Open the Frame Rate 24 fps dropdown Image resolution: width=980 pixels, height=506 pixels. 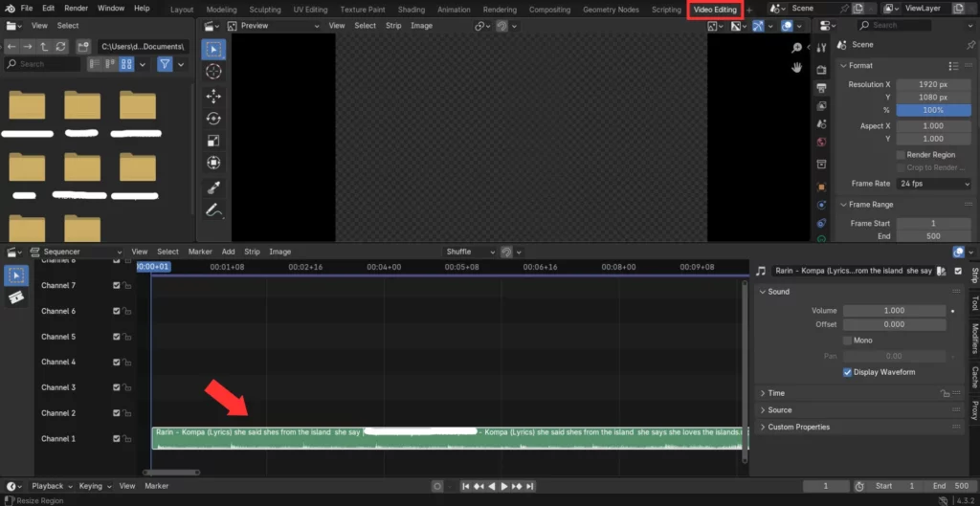934,184
